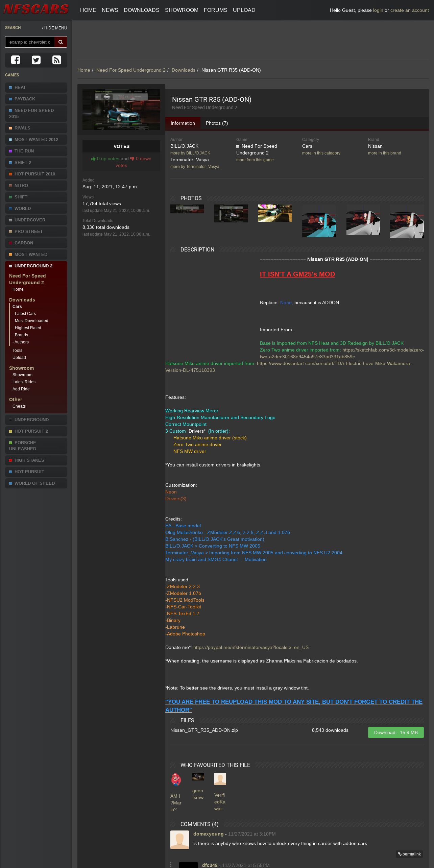Click more in this brand link
This screenshot has height=868, width=434.
384,153
